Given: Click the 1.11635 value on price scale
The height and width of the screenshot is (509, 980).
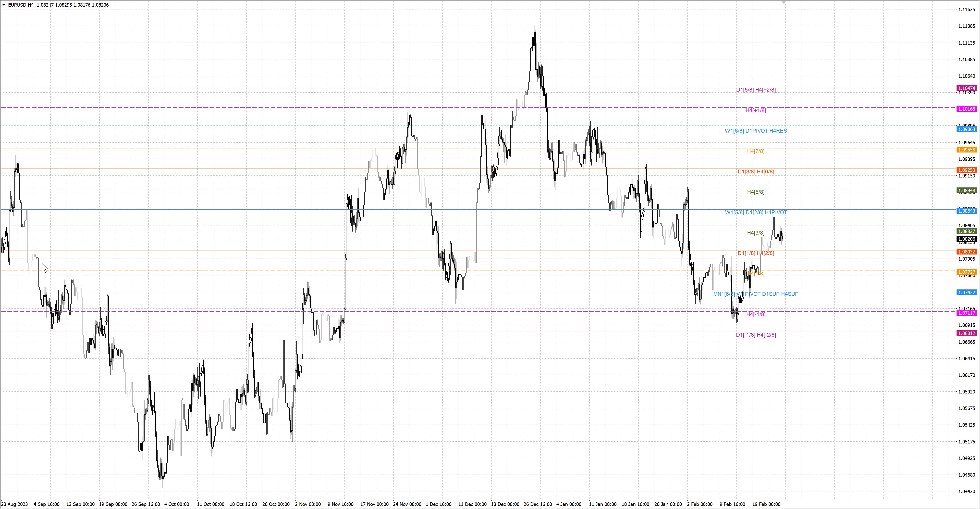Looking at the screenshot, I should 966,9.
